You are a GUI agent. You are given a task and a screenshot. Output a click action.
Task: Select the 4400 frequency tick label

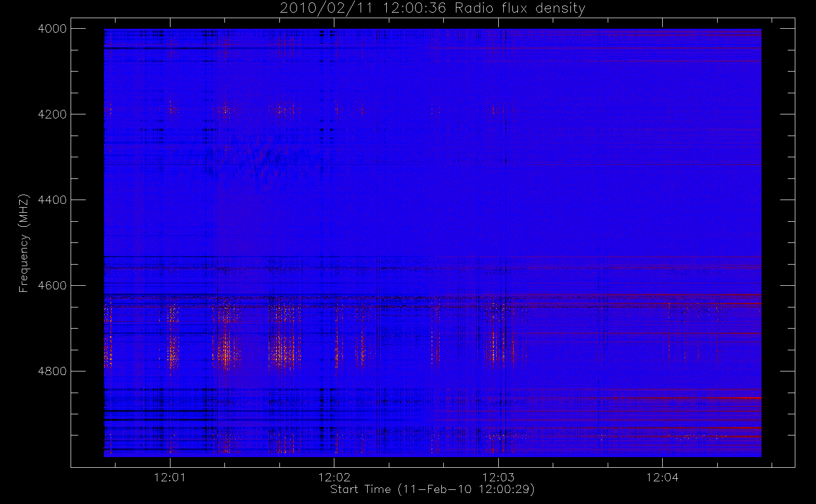(x=52, y=200)
